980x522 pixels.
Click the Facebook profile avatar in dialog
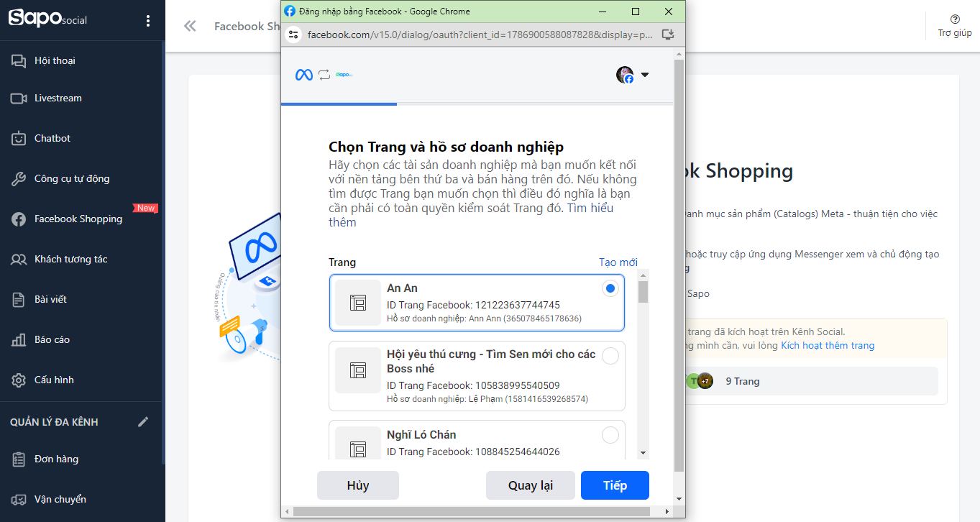point(625,75)
